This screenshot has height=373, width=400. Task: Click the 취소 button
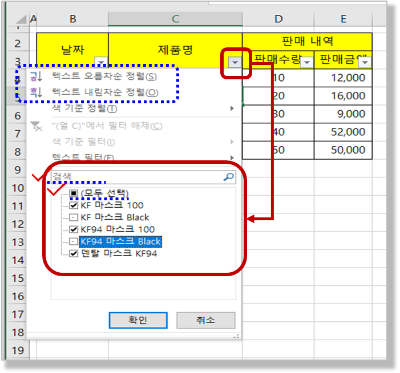[x=206, y=320]
